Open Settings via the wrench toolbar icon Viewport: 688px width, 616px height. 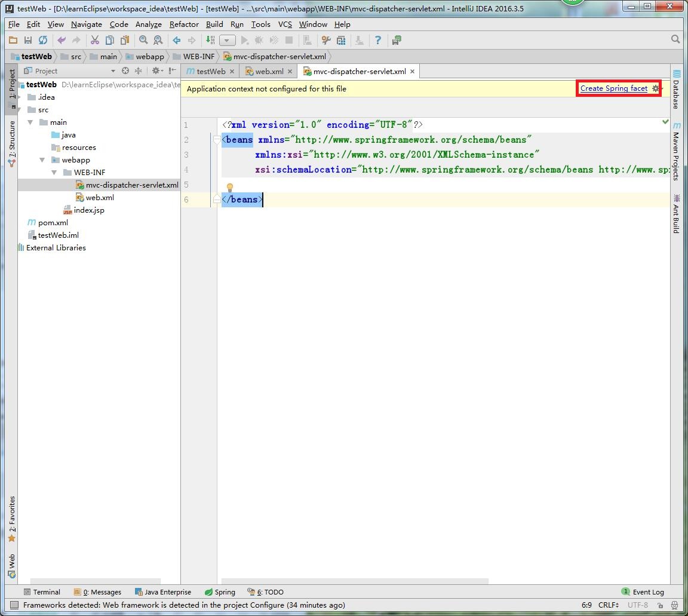(x=326, y=41)
